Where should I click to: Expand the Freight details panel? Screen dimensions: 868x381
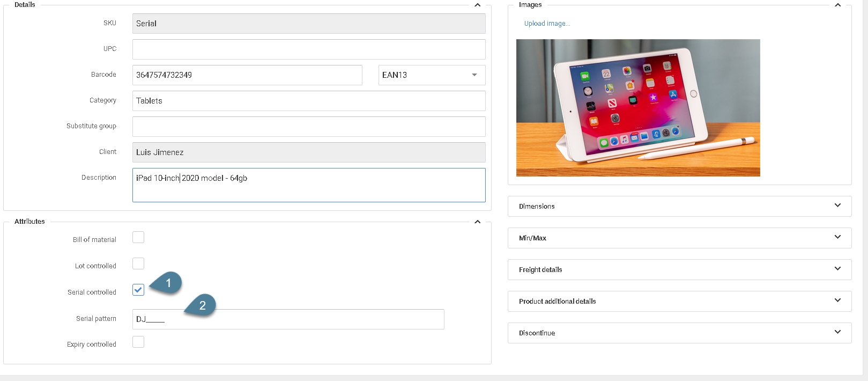tap(837, 269)
